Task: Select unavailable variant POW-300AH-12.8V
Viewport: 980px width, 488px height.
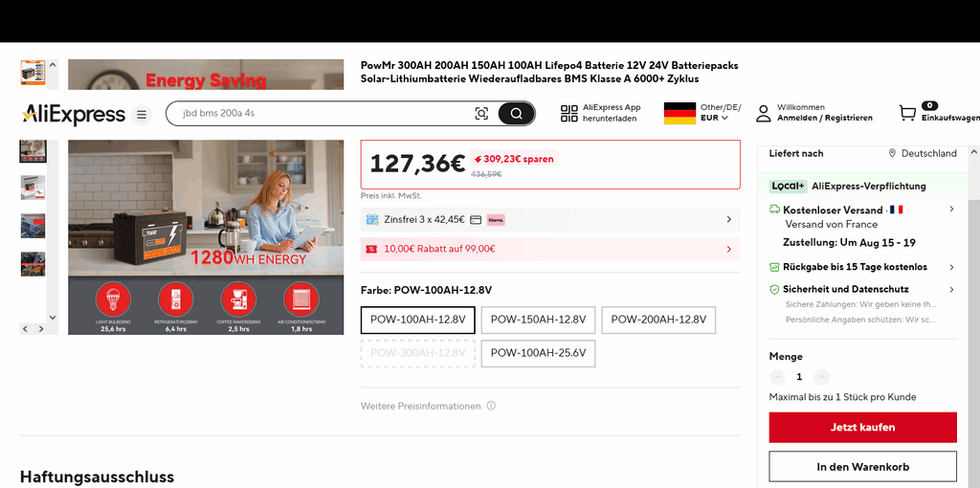Action: tap(418, 353)
